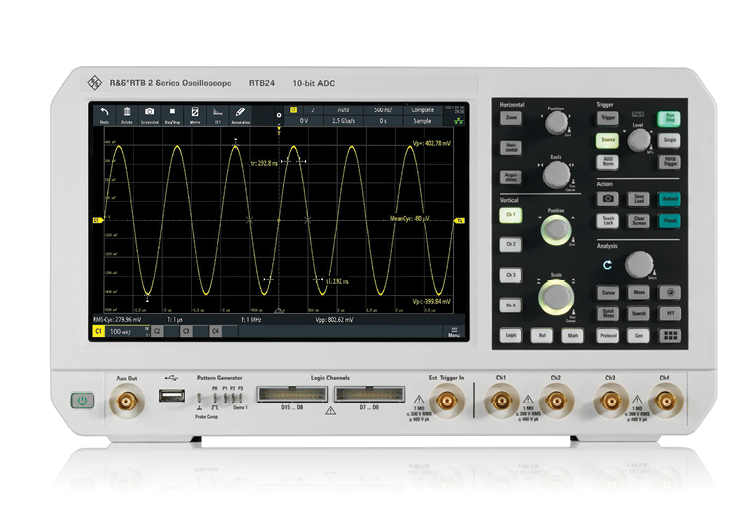Open the Menu at screen bottom right
The image size is (745, 511).
[x=453, y=330]
